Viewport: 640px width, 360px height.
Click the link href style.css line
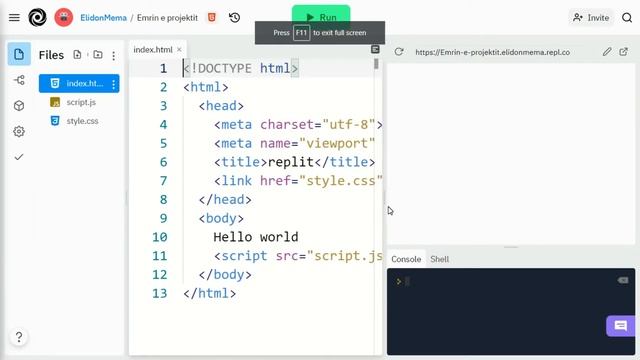(298, 180)
